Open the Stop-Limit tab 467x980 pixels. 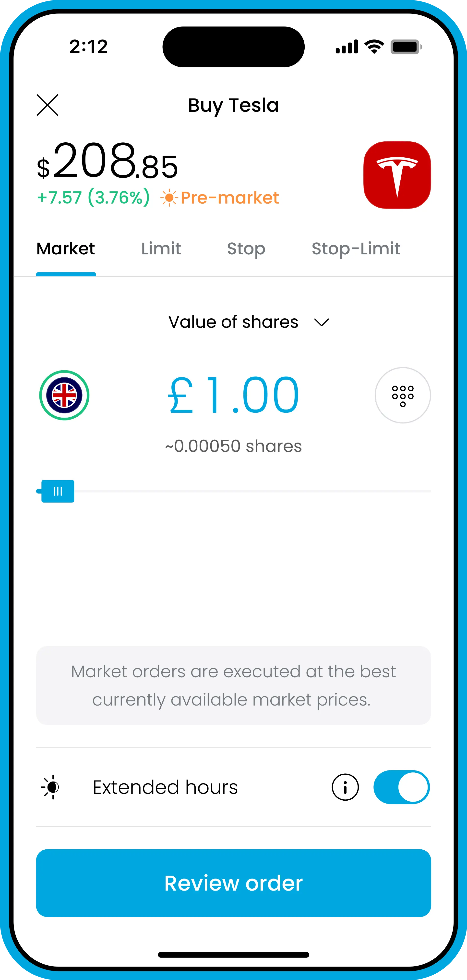pos(356,249)
